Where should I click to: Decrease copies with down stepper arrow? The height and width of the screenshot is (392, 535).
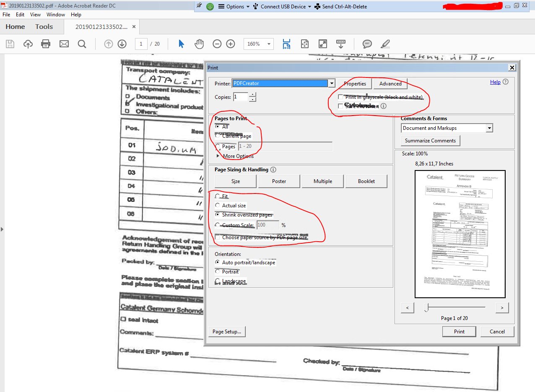[252, 99]
